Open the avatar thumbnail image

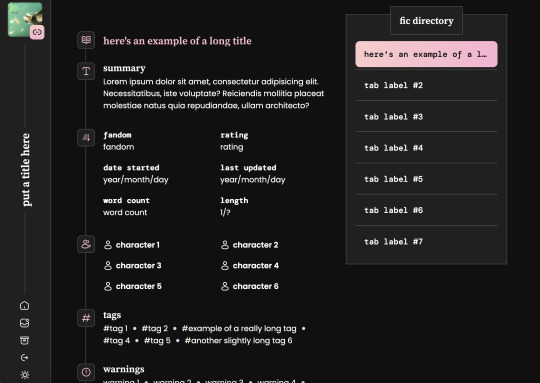click(x=25, y=20)
